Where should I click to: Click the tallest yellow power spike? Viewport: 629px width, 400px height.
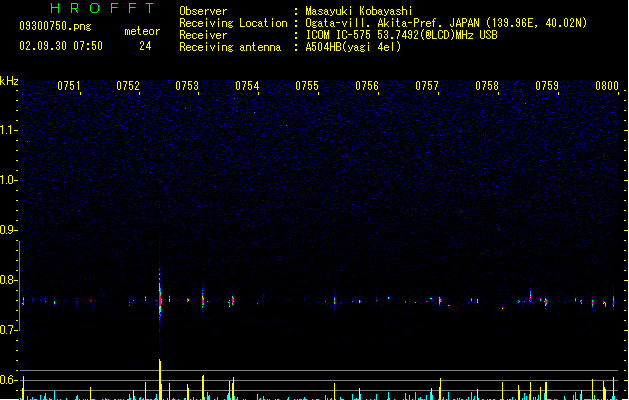(x=160, y=379)
